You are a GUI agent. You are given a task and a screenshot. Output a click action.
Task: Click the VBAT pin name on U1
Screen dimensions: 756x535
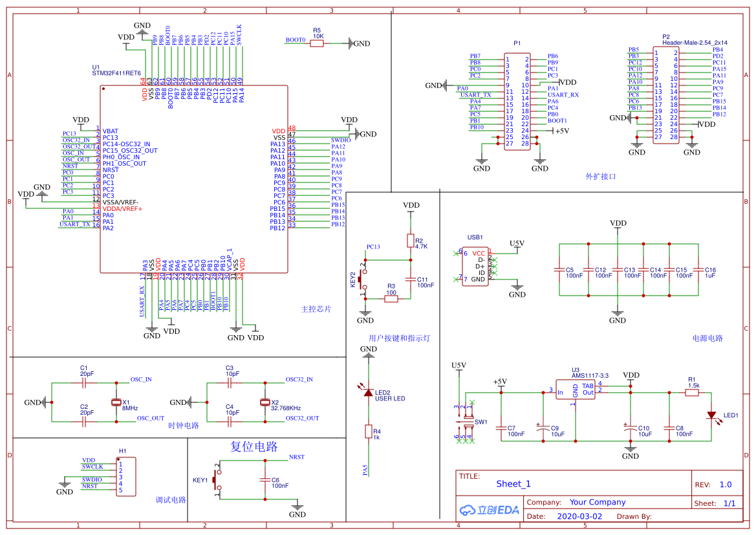click(x=111, y=131)
